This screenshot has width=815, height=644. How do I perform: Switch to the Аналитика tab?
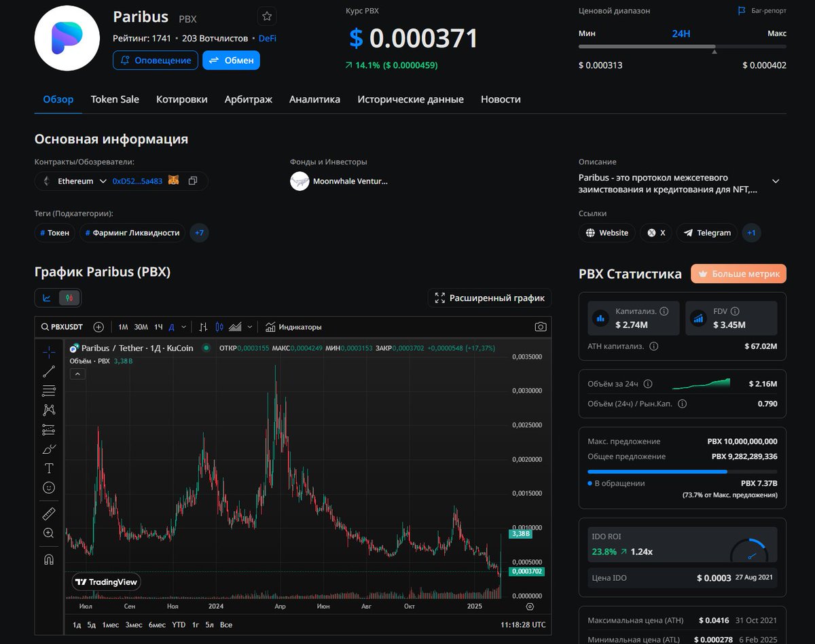[x=314, y=99]
